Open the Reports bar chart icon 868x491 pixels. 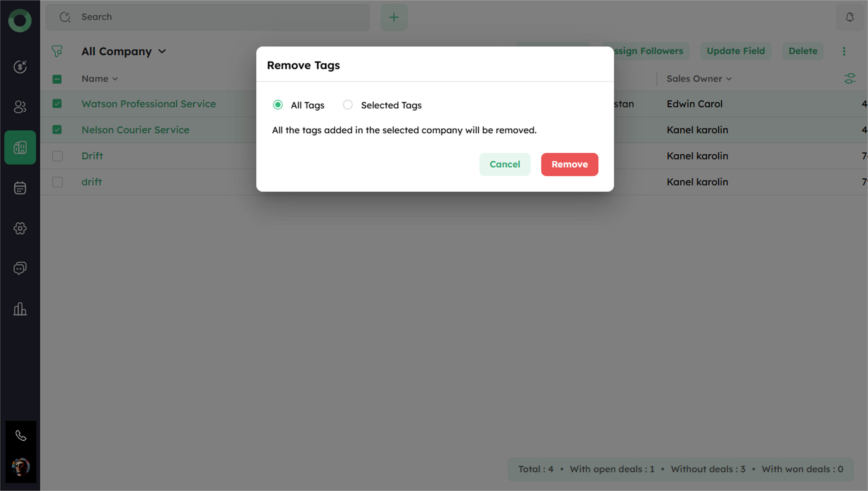coord(20,309)
